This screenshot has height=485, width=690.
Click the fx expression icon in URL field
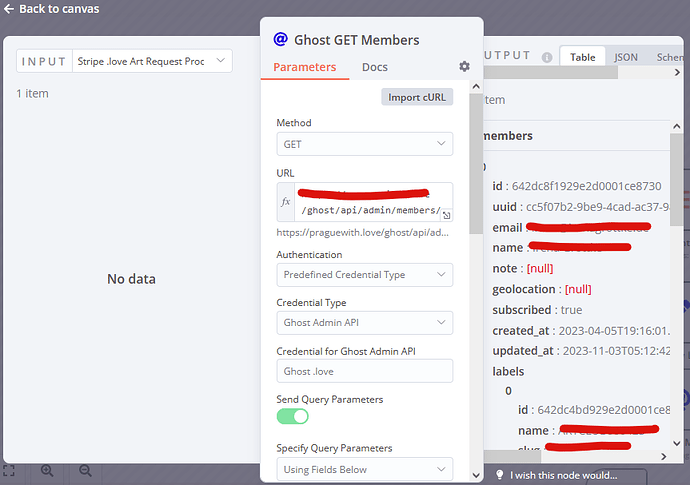click(286, 202)
